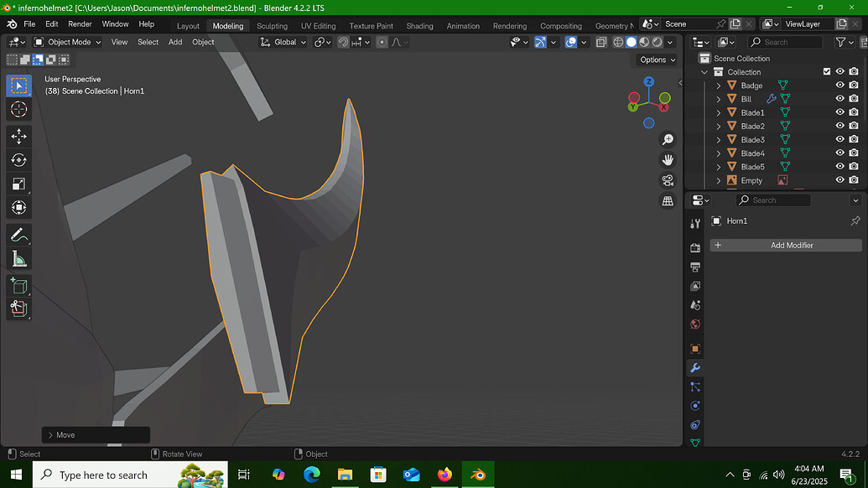
Task: Open the Object properties tab
Action: (695, 349)
